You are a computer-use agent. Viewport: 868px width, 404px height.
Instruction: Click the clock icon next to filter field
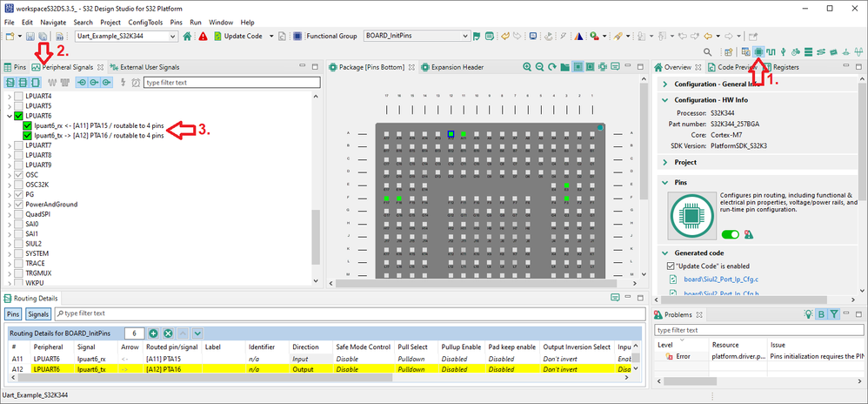(x=136, y=83)
